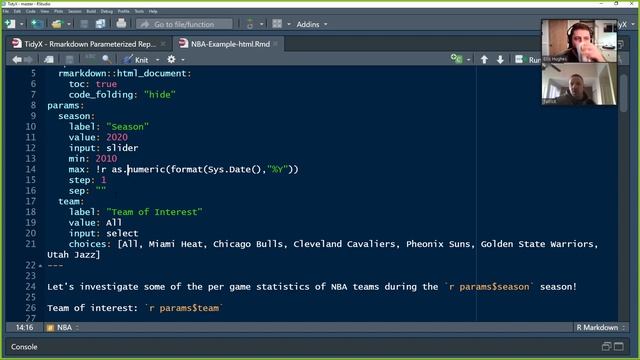Click the editor vertical scrollbar thumb
The width and height of the screenshot is (640, 360).
[x=623, y=93]
